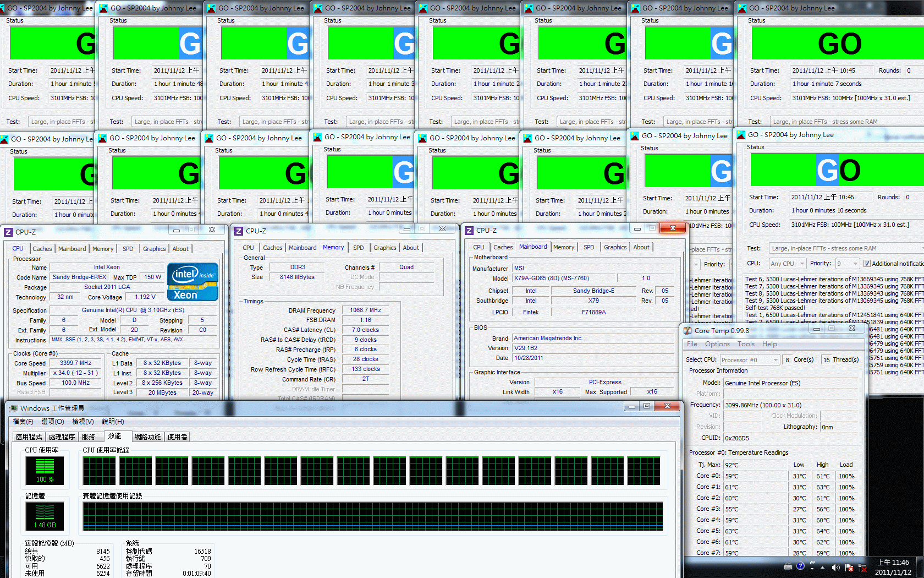
Task: Select Graphics tab in CPU-Z Processor window
Action: coord(155,249)
